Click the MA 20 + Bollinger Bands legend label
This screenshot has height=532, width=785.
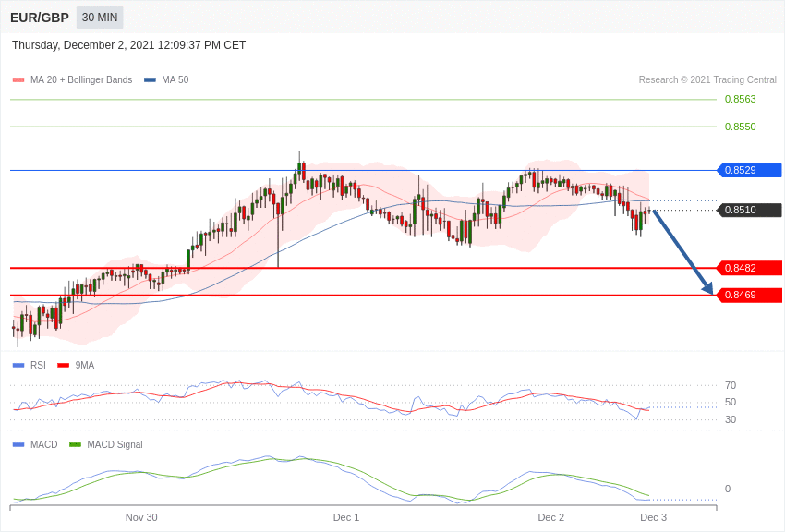point(81,80)
